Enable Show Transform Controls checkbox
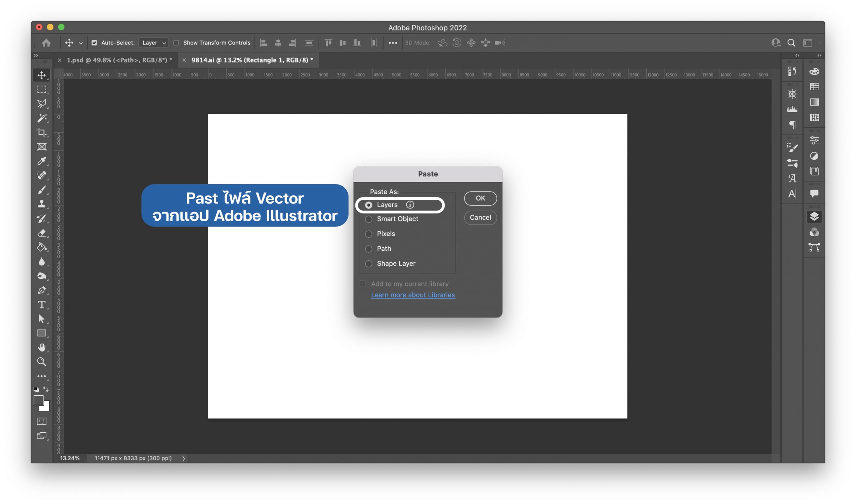Image resolution: width=856 pixels, height=504 pixels. (x=176, y=43)
